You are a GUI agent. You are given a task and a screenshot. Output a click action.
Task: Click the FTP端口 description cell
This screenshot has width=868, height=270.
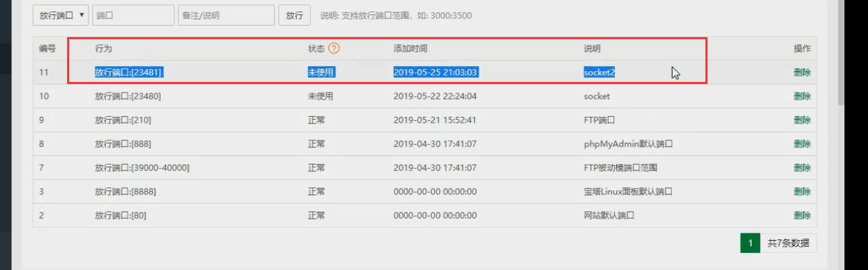tap(599, 120)
